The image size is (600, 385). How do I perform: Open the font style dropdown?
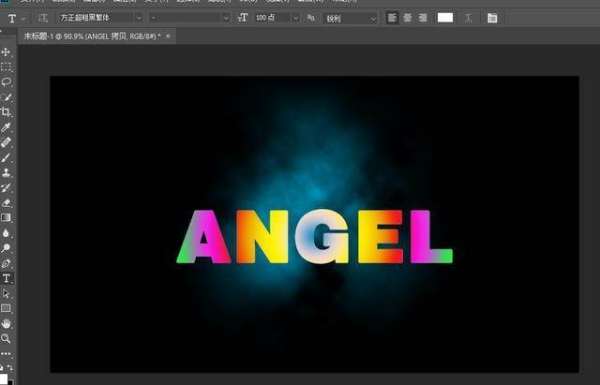click(x=190, y=18)
